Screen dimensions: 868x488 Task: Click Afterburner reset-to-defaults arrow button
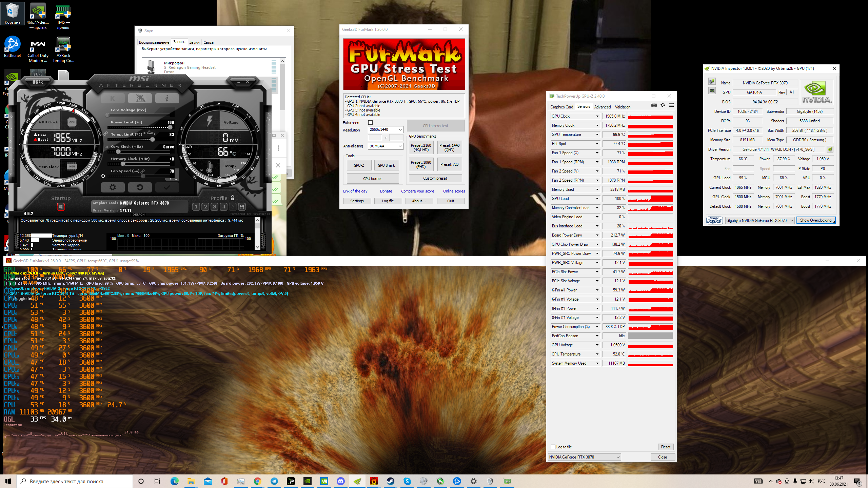tap(140, 187)
